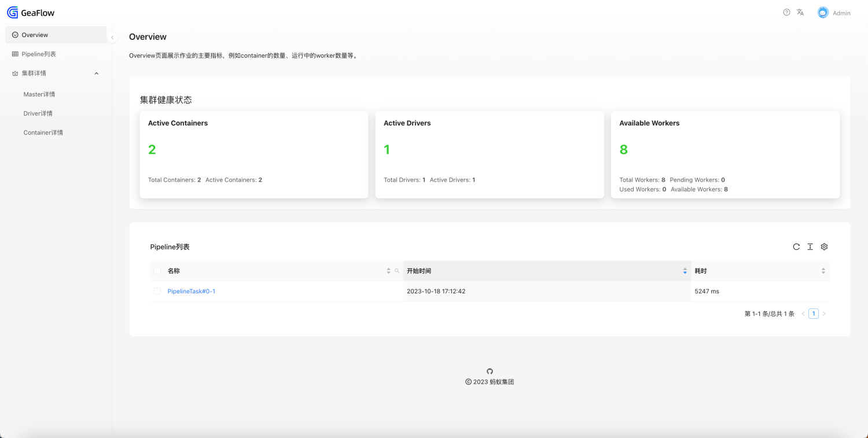Open the search icon in 名称 column

coord(397,271)
